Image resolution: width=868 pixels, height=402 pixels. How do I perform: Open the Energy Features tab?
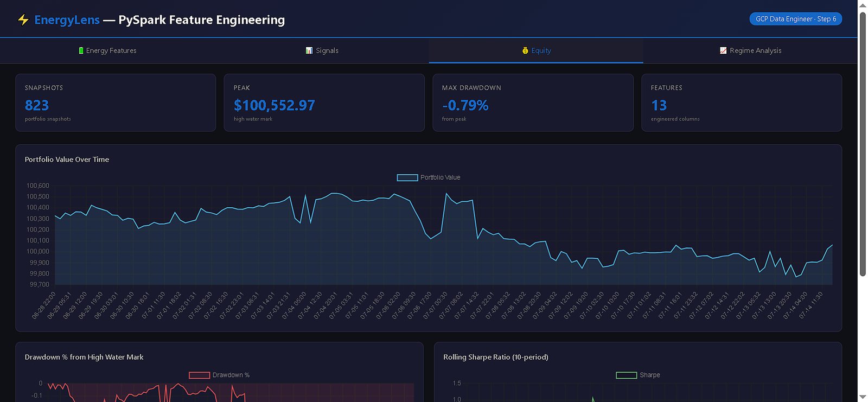(x=107, y=50)
